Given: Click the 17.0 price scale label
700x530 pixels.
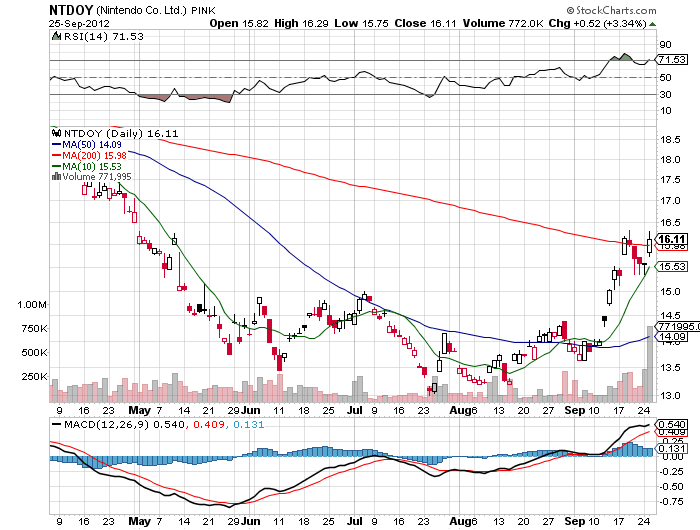Looking at the screenshot, I should 670,200.
